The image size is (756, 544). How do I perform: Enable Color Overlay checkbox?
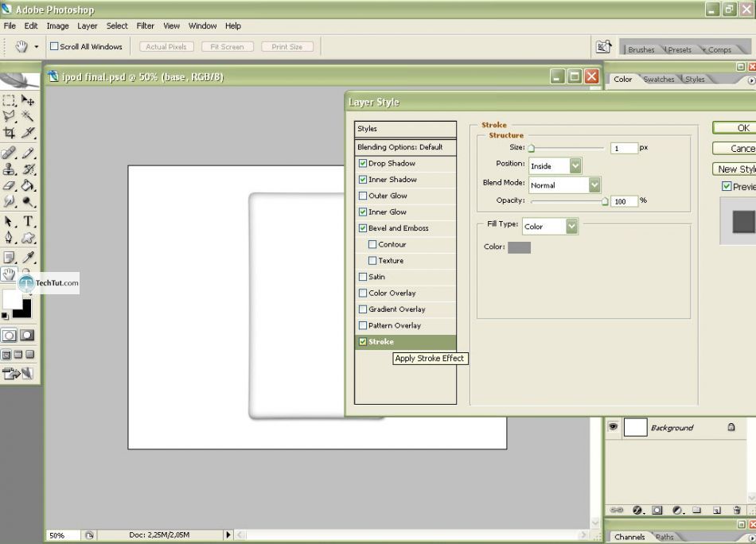click(x=363, y=293)
